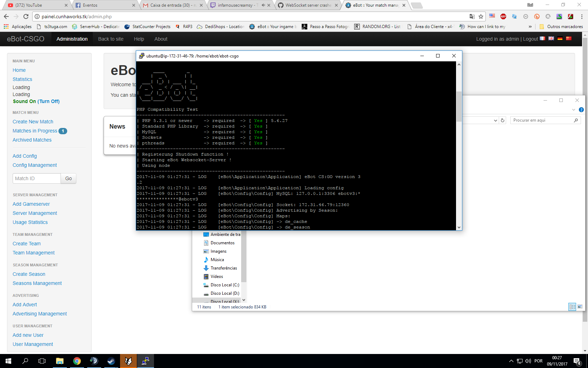Viewport: 588px width, 368px height.
Task: Click the American flag extension icon
Action: pyautogui.click(x=492, y=16)
